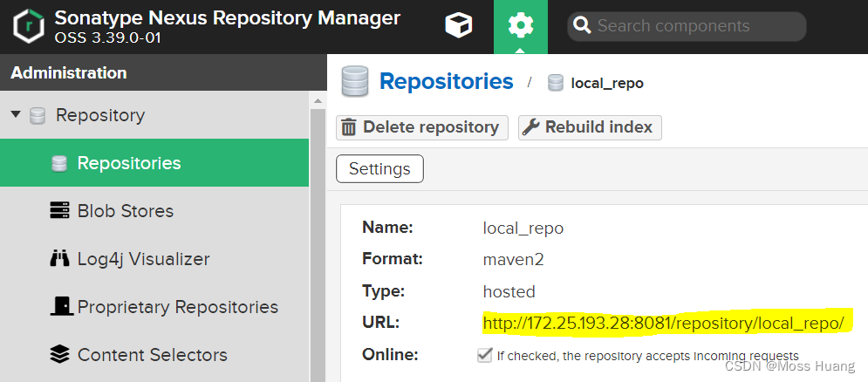The width and height of the screenshot is (868, 382).
Task: Click the Rebuild index button
Action: 590,127
